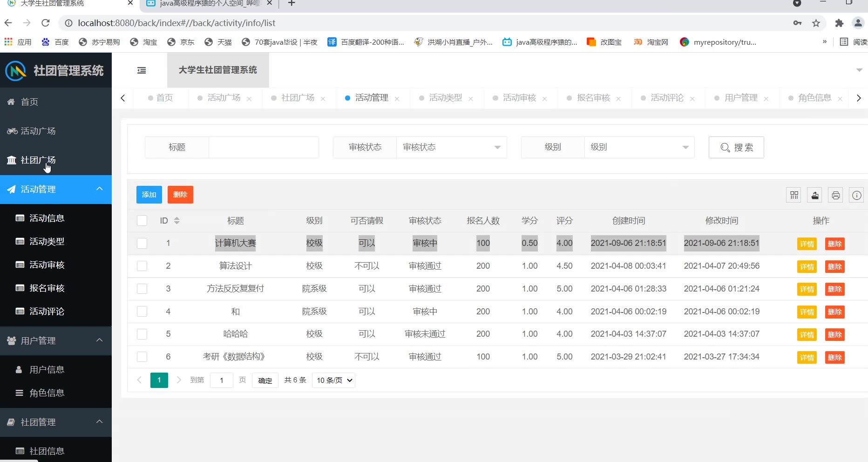Click the table info circle icon
This screenshot has width=868, height=462.
click(856, 195)
